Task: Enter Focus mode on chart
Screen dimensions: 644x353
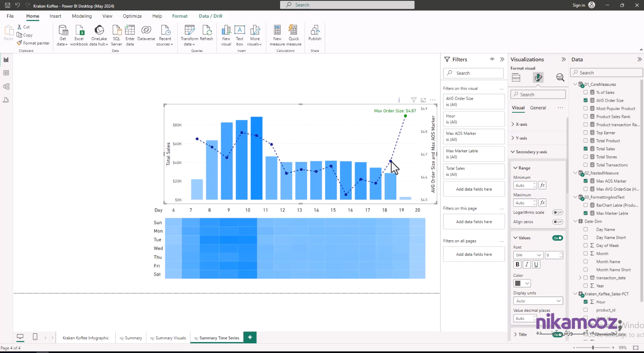Action: [x=423, y=100]
